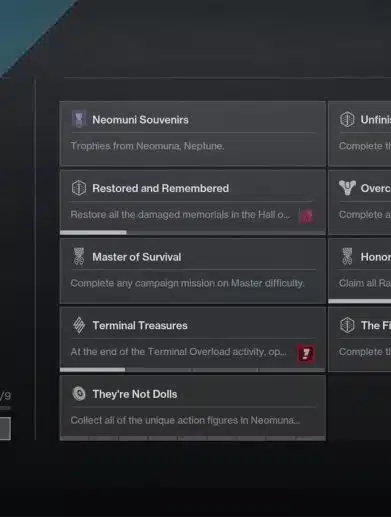
Task: Open Terminal Treasures triumph description text
Action: coord(179,352)
